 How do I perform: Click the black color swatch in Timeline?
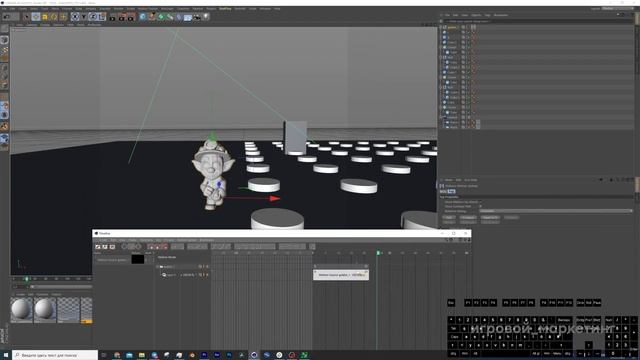coord(138,259)
